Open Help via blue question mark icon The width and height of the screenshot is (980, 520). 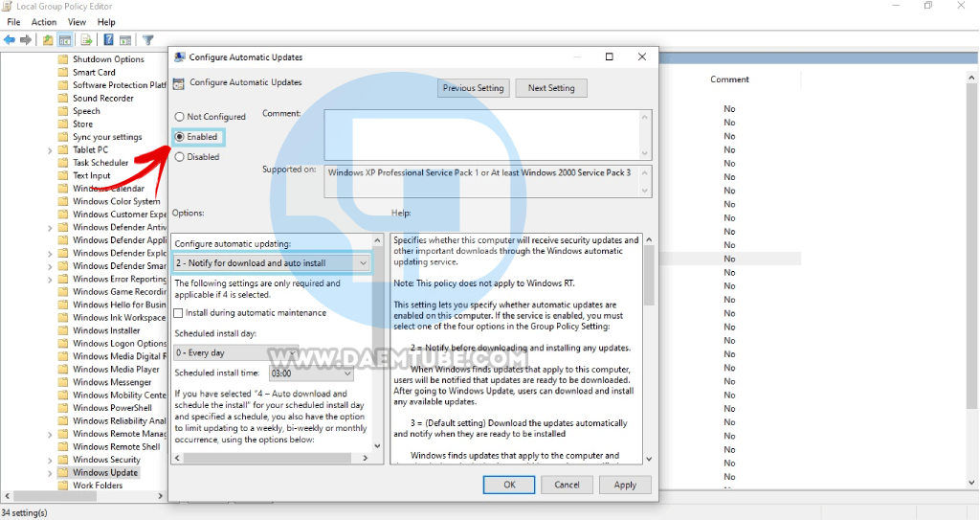(x=108, y=40)
